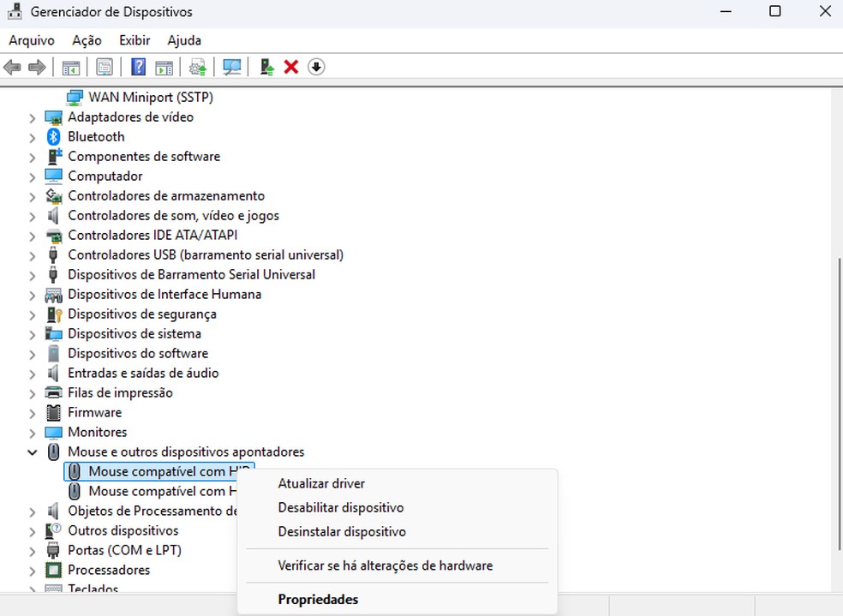The image size is (843, 616).
Task: Click the Disable device down-arrow icon
Action: coord(316,67)
